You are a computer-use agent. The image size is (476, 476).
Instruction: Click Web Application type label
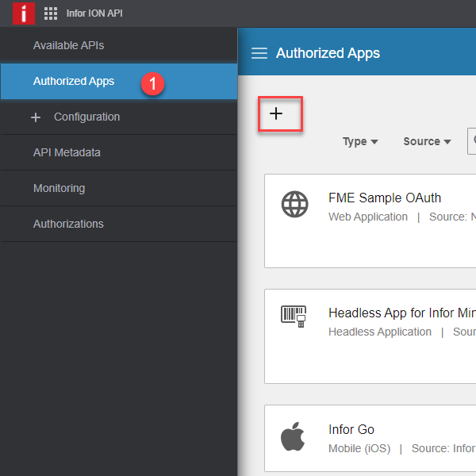(368, 217)
